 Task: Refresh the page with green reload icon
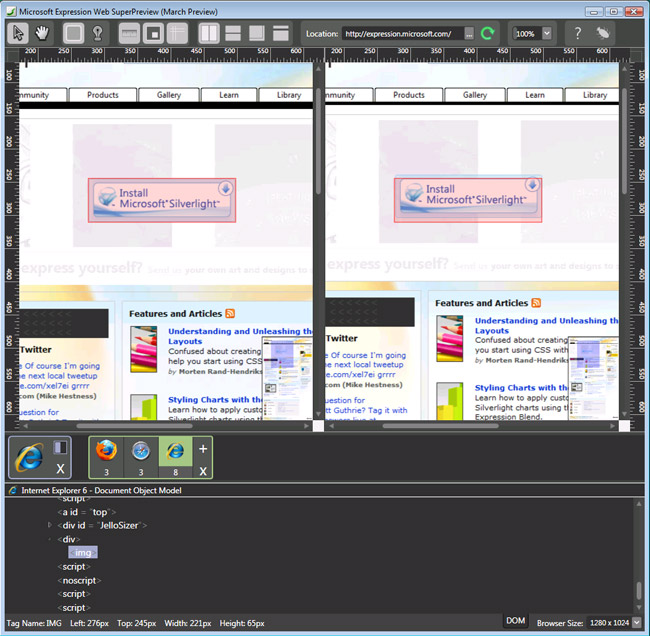[488, 33]
